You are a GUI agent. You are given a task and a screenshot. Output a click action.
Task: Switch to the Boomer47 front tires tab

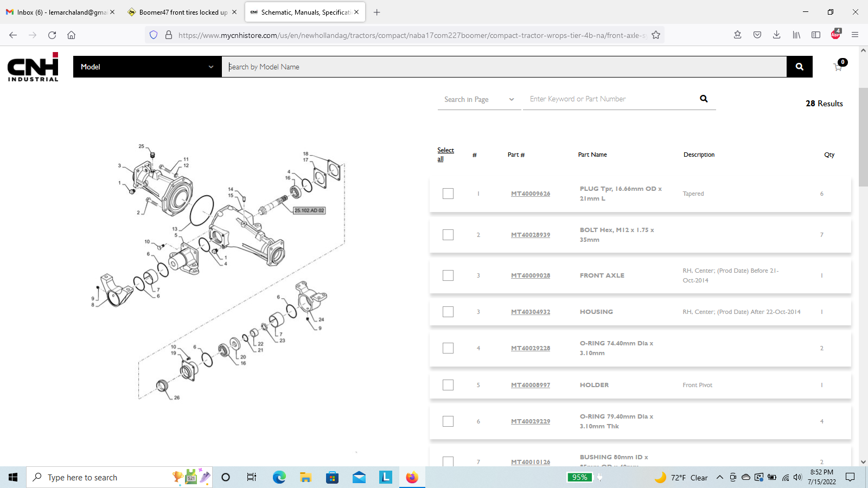click(182, 12)
